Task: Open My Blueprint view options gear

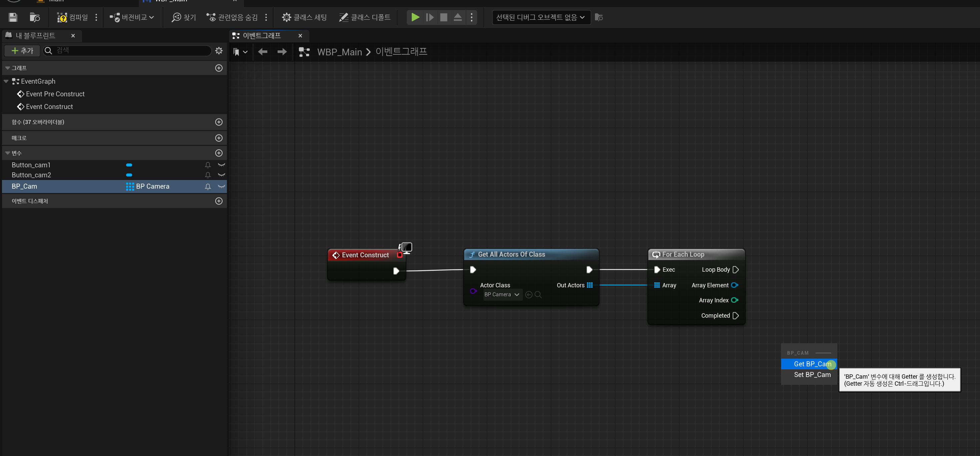Action: pyautogui.click(x=219, y=51)
